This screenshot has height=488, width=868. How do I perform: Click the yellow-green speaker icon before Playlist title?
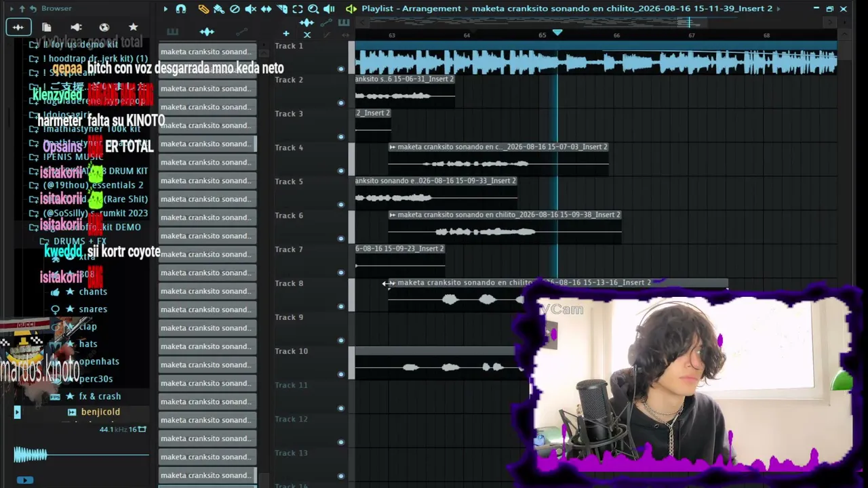351,9
